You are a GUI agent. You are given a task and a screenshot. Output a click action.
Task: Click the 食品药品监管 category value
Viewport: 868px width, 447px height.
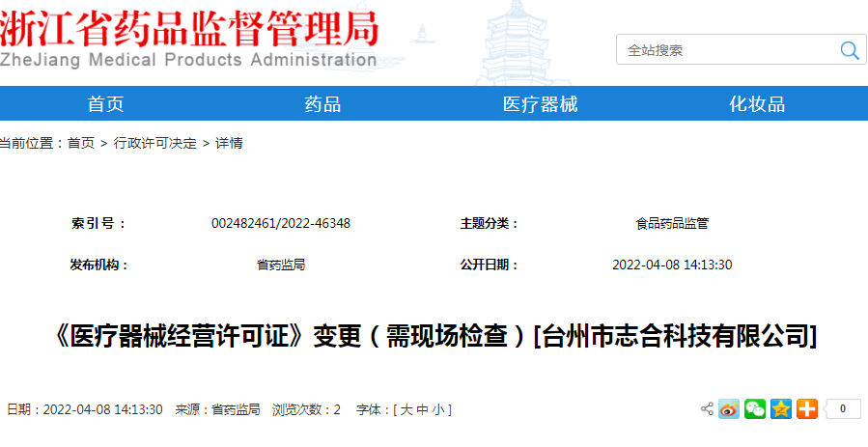pyautogui.click(x=672, y=224)
